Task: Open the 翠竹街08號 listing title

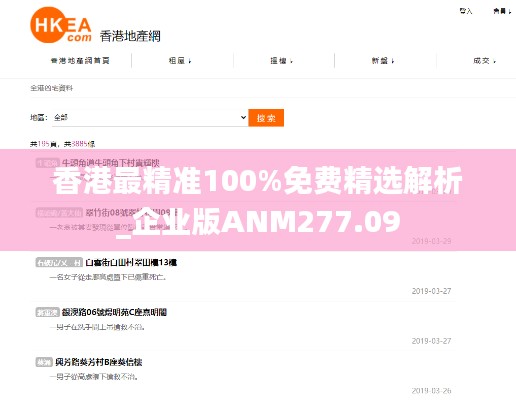Action: (x=128, y=212)
